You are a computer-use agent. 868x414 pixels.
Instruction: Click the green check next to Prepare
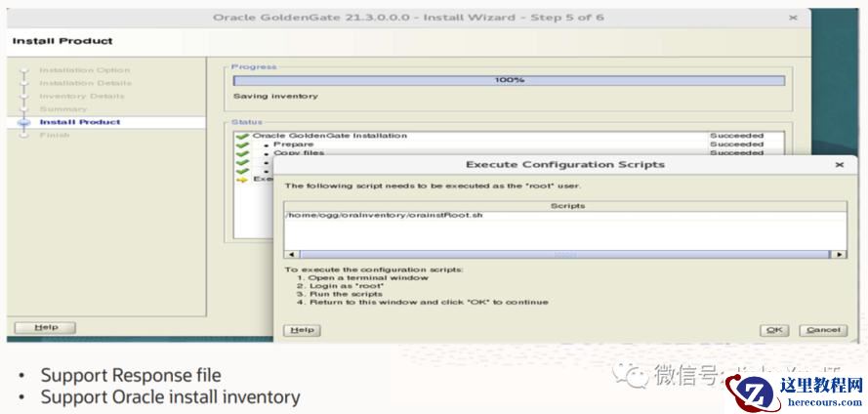coord(242,145)
